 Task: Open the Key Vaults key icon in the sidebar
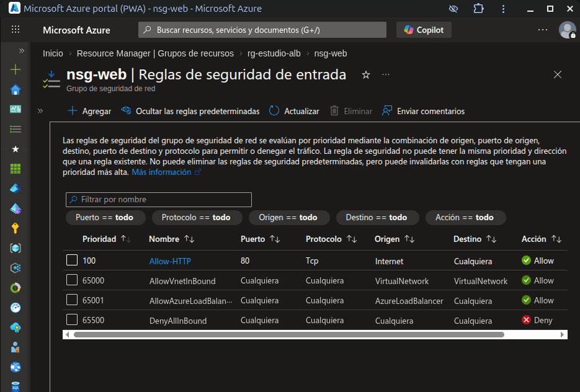click(x=16, y=228)
